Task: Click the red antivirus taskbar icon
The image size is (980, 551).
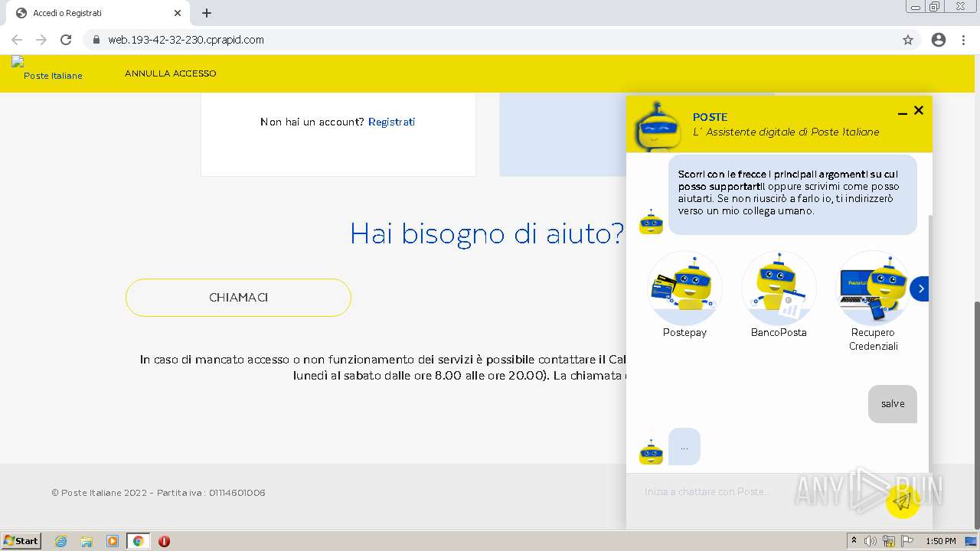Action: 164,541
